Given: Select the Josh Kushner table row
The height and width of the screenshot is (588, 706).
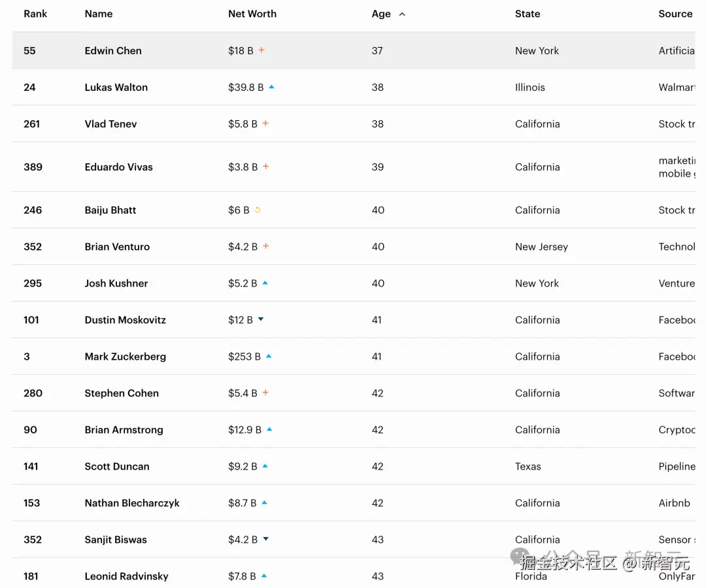Looking at the screenshot, I should tap(354, 283).
